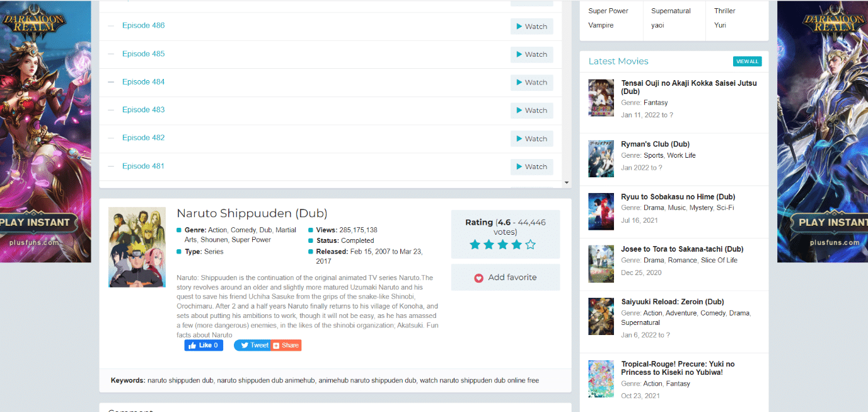The width and height of the screenshot is (868, 412).
Task: Rate the anime with the first star
Action: 475,244
